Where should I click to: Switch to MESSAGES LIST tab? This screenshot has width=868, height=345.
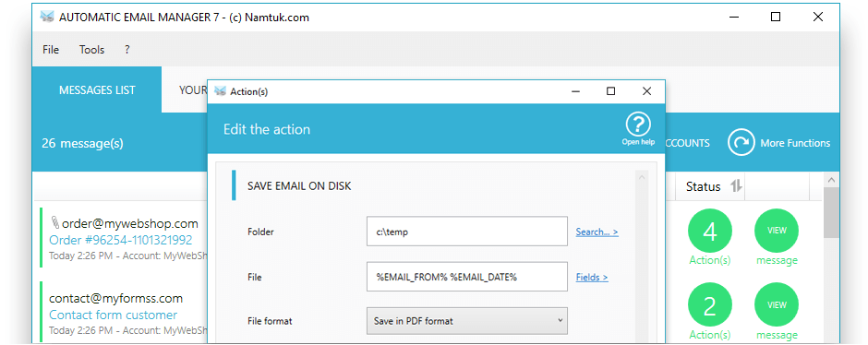point(97,90)
